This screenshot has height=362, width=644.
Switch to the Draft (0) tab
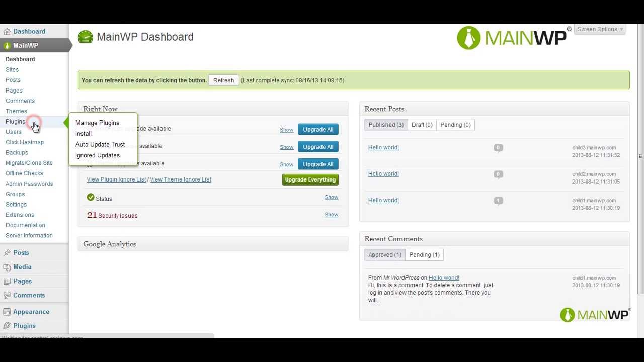(x=422, y=125)
